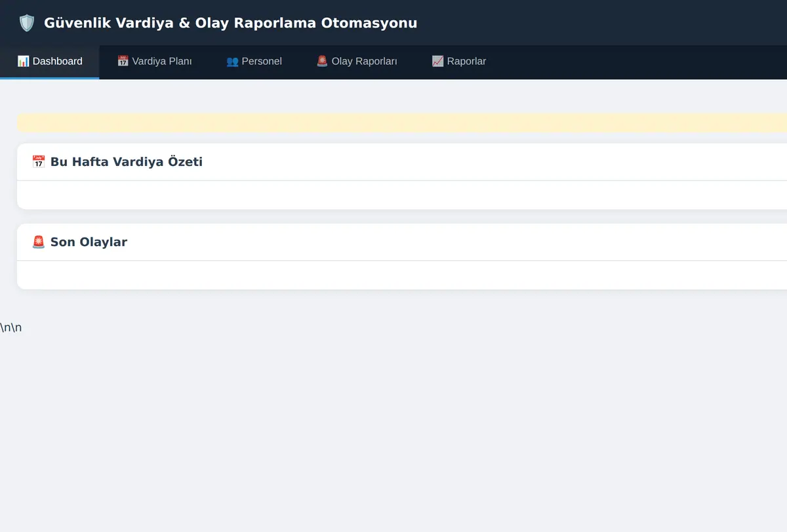This screenshot has height=532, width=787.
Task: Click the bar chart icon on Dashboard tab
Action: click(x=23, y=62)
